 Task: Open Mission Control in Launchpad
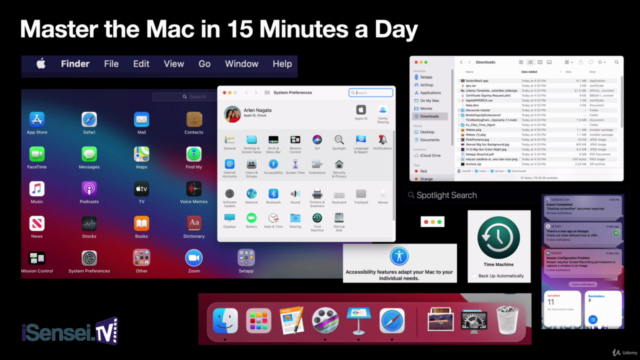click(37, 258)
